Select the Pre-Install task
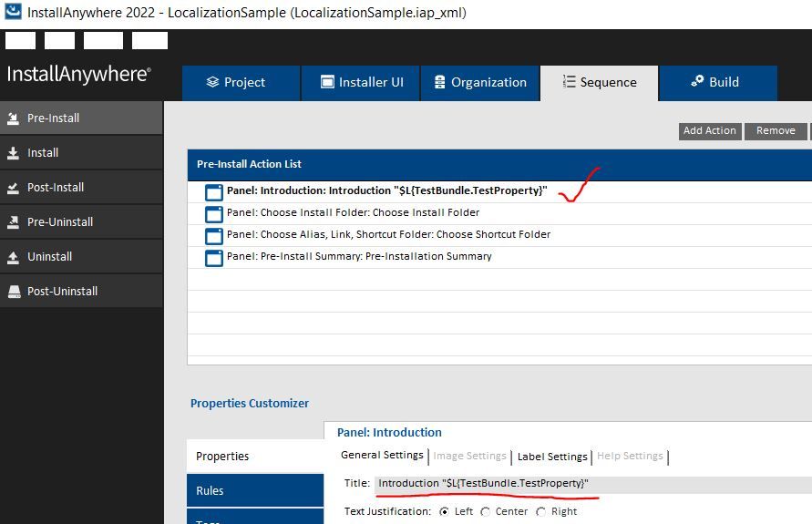Screen dimensions: 812x524 coord(81,118)
